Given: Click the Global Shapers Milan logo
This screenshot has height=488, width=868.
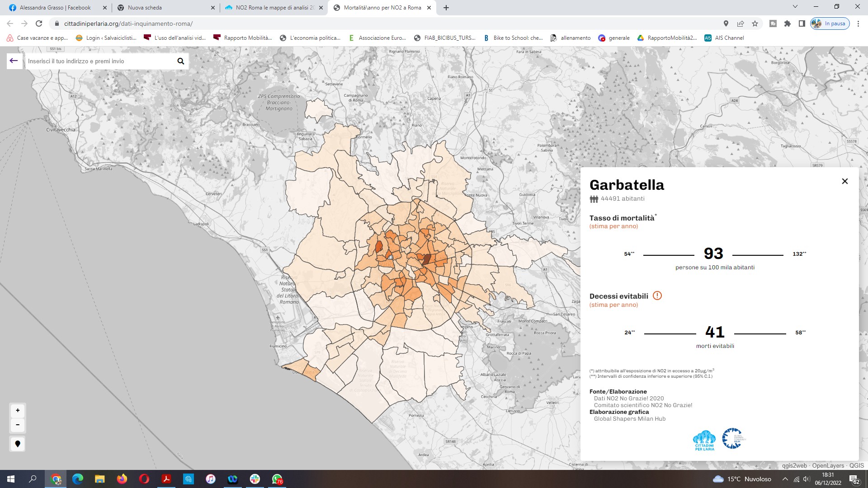Looking at the screenshot, I should pyautogui.click(x=733, y=438).
